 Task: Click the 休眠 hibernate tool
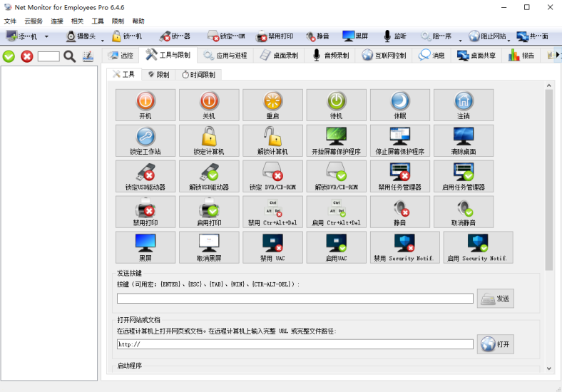pyautogui.click(x=400, y=105)
